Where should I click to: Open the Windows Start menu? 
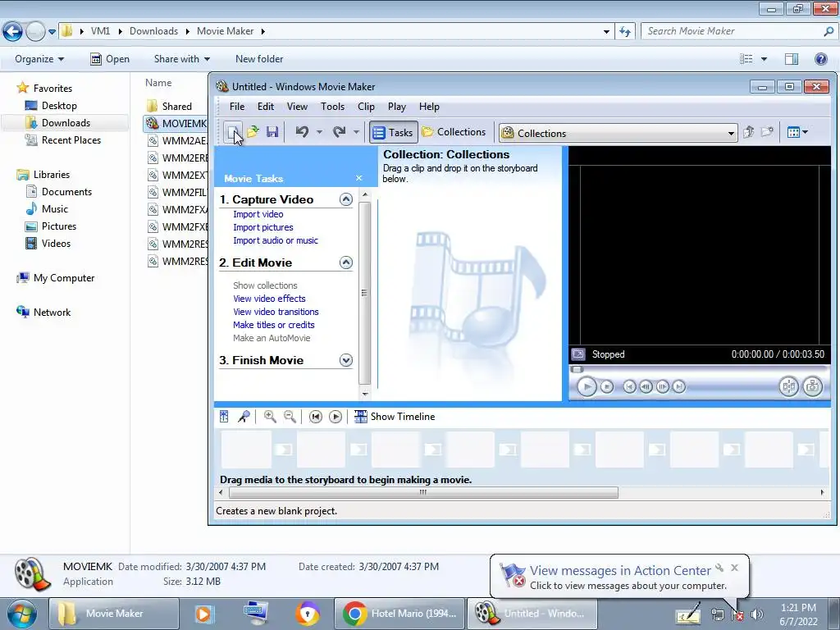(21, 614)
